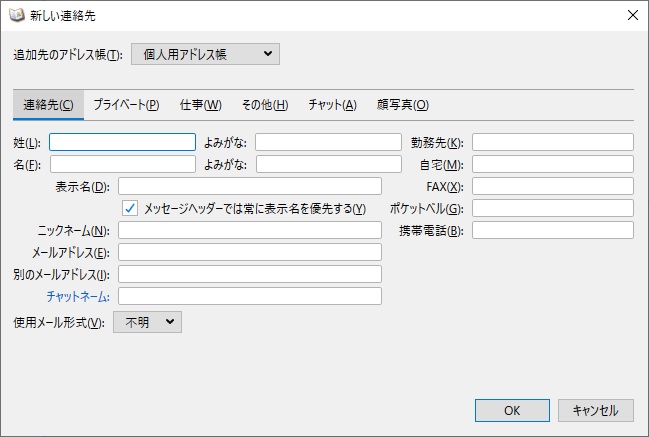Click the 携帯電話 number field
The height and width of the screenshot is (437, 649).
552,230
